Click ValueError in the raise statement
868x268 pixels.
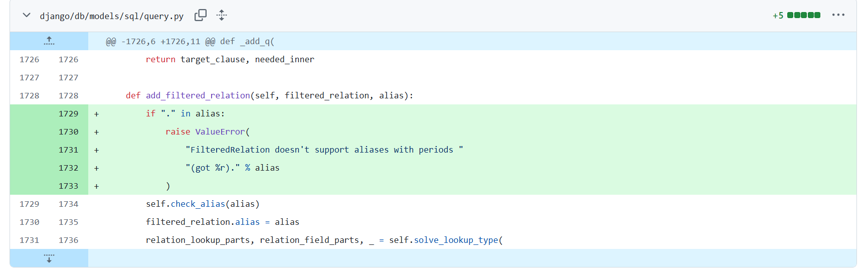[x=220, y=131]
